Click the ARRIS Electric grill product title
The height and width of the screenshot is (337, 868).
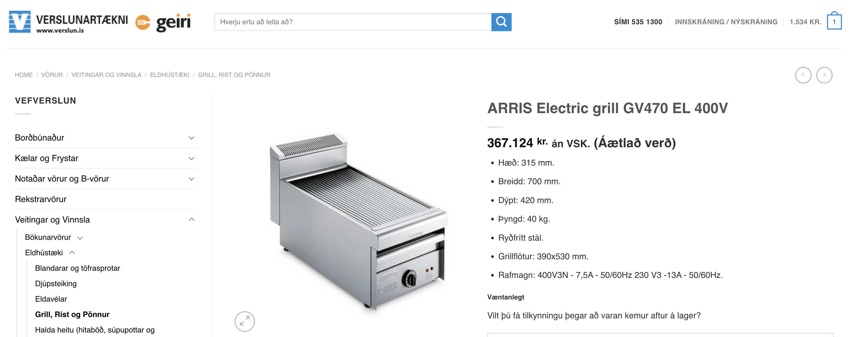point(607,108)
